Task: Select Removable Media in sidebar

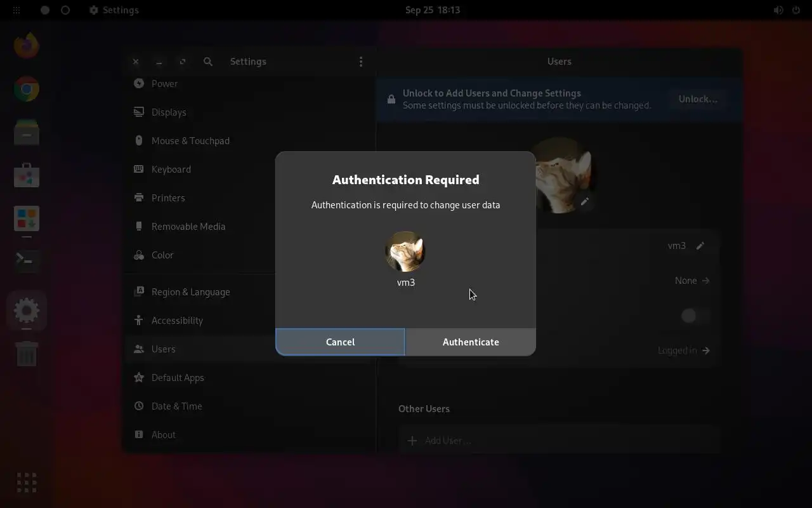Action: click(249, 227)
